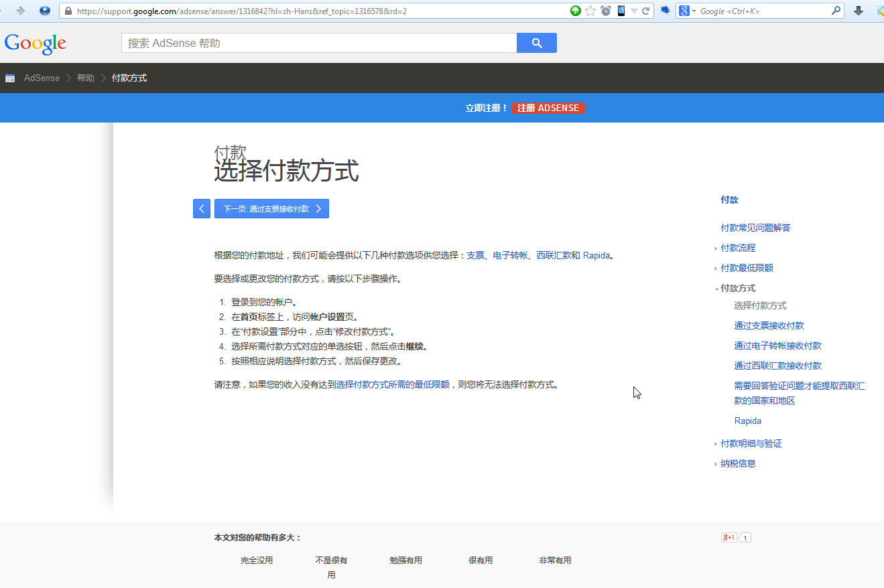Rate the article 非常有用

(555, 561)
